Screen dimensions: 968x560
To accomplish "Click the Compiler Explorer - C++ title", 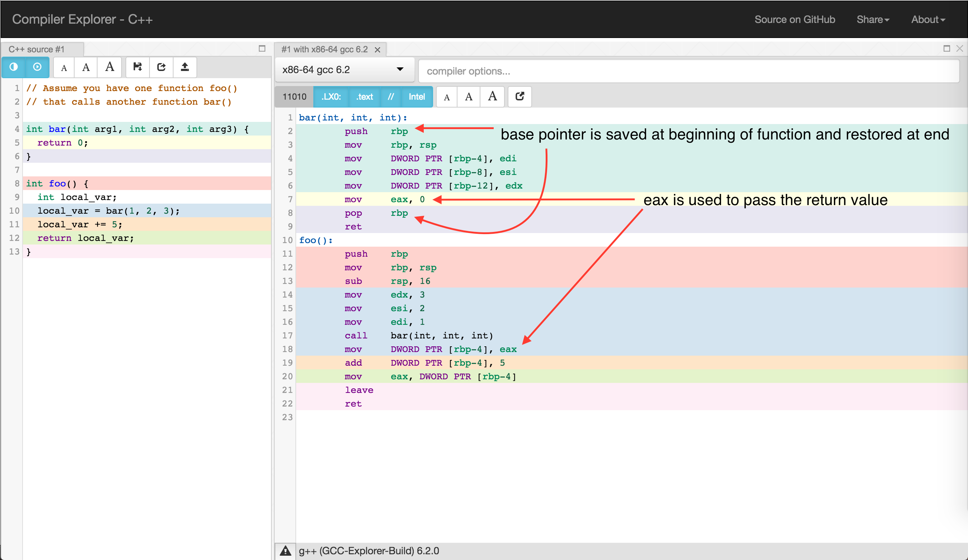I will tap(82, 19).
